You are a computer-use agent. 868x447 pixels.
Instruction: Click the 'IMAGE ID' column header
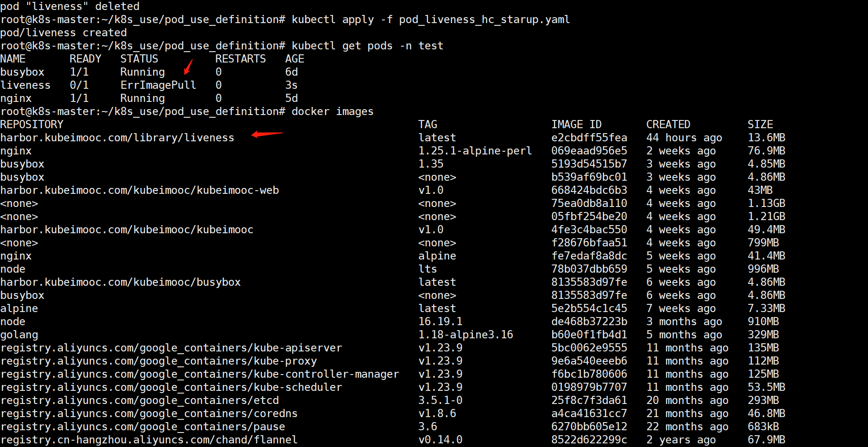577,125
